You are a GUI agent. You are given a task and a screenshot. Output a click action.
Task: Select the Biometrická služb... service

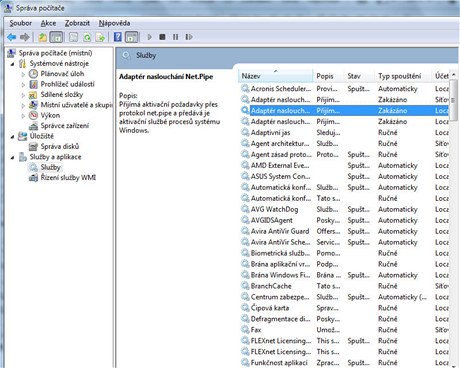click(x=344, y=253)
